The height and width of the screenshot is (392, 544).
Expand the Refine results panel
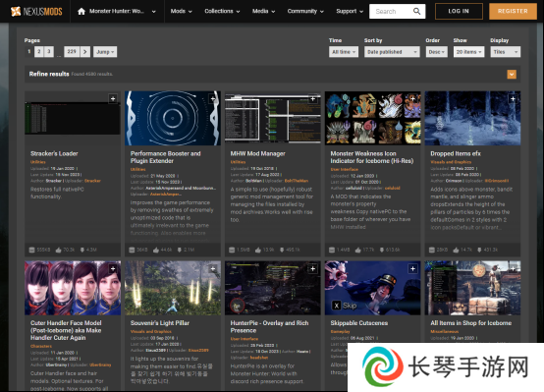point(512,74)
